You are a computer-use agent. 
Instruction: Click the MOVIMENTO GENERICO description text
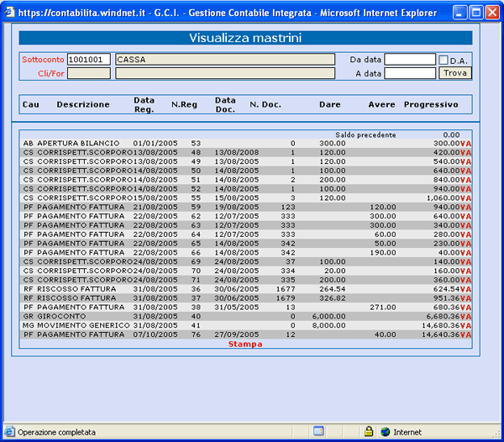(83, 325)
